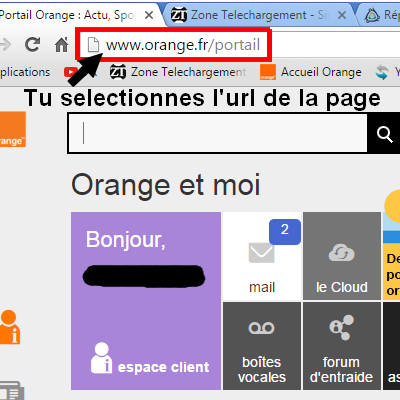
Task: Close the Zone Telechargement tab
Action: (342, 15)
